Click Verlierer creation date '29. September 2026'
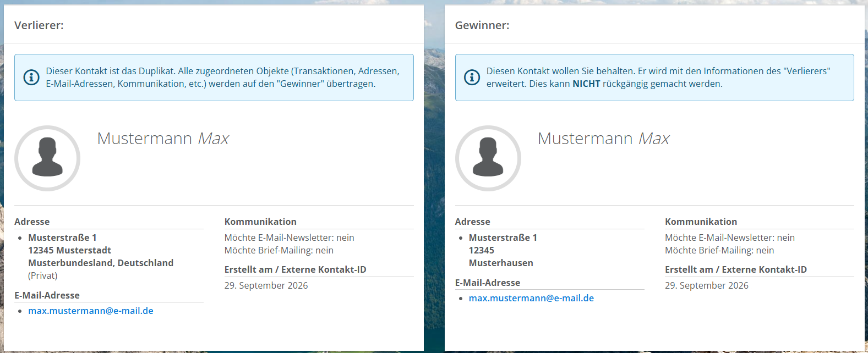Viewport: 868px width, 353px height. click(266, 285)
